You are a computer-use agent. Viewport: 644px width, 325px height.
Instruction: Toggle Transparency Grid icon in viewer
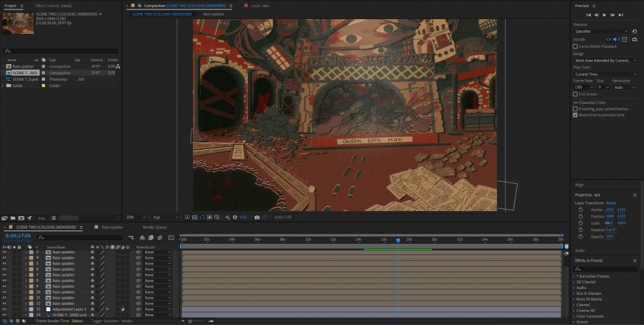[194, 217]
